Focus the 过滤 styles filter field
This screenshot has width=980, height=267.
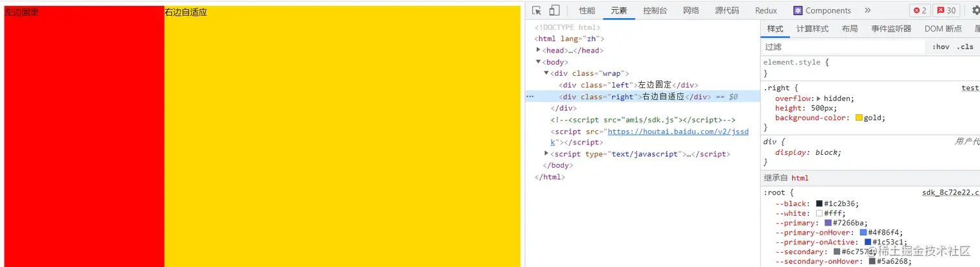(844, 47)
